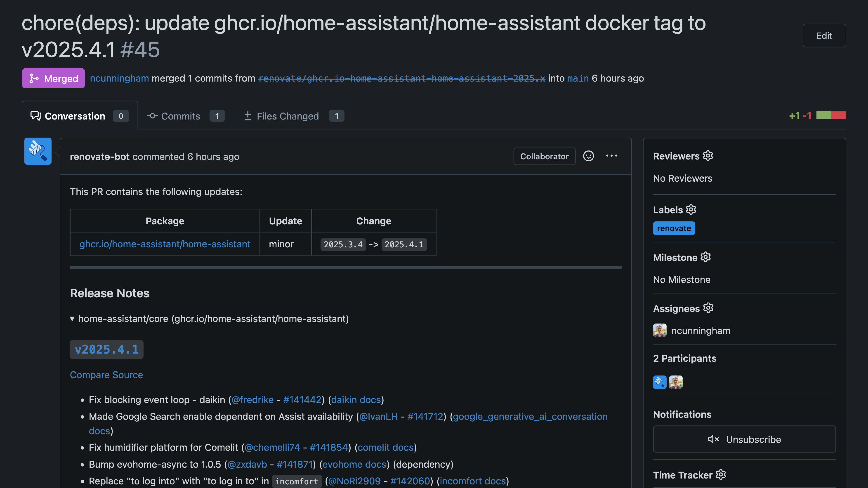868x488 pixels.
Task: Open the comelit docs link
Action: [385, 447]
